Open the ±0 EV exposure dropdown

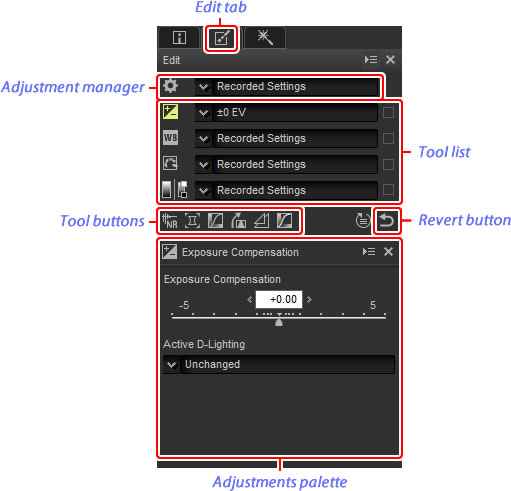click(x=286, y=112)
